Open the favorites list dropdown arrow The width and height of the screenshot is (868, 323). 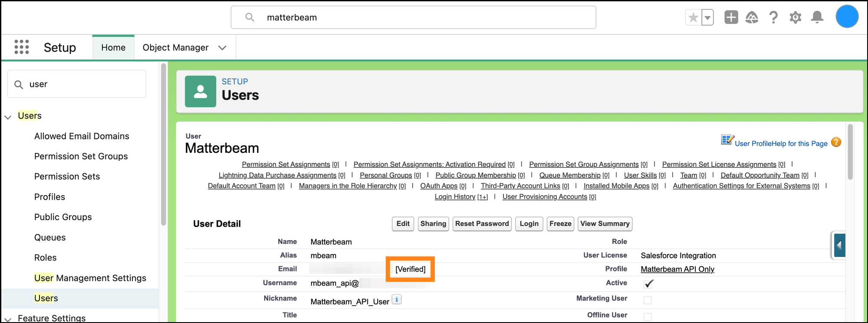coord(707,18)
